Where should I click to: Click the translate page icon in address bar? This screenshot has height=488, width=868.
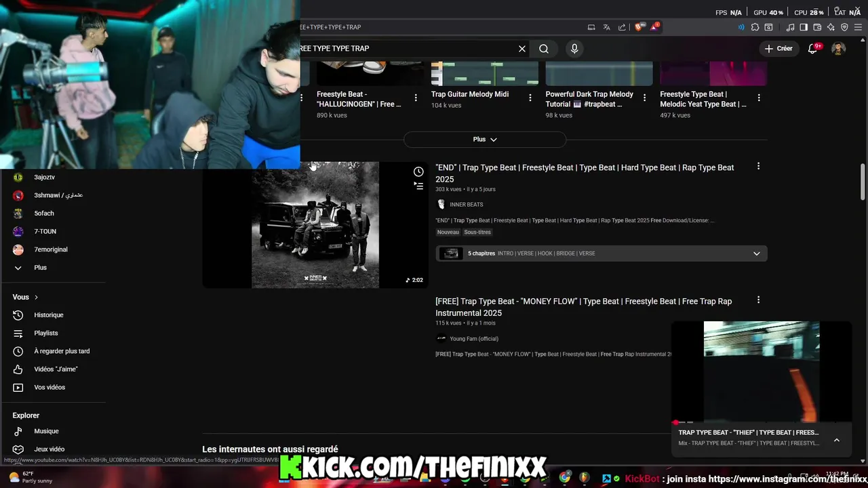click(x=606, y=27)
